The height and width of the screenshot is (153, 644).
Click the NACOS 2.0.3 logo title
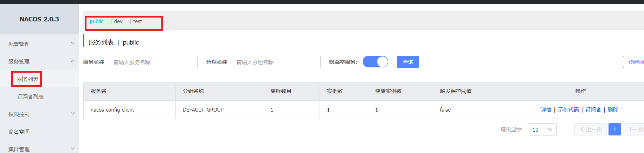point(39,19)
